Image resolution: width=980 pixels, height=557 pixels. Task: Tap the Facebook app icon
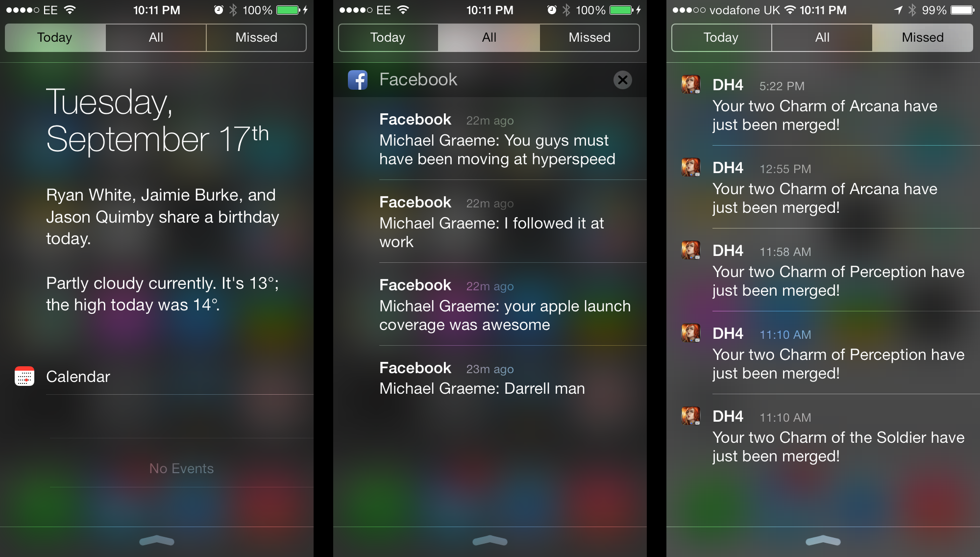pyautogui.click(x=357, y=80)
